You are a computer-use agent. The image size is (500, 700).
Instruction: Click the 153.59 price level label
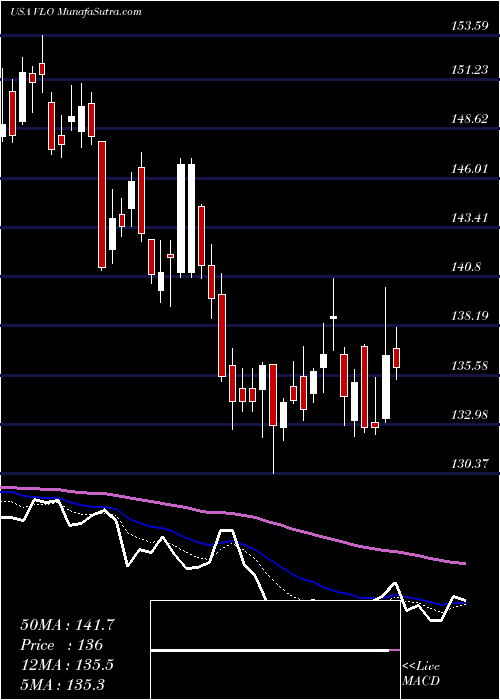(469, 26)
